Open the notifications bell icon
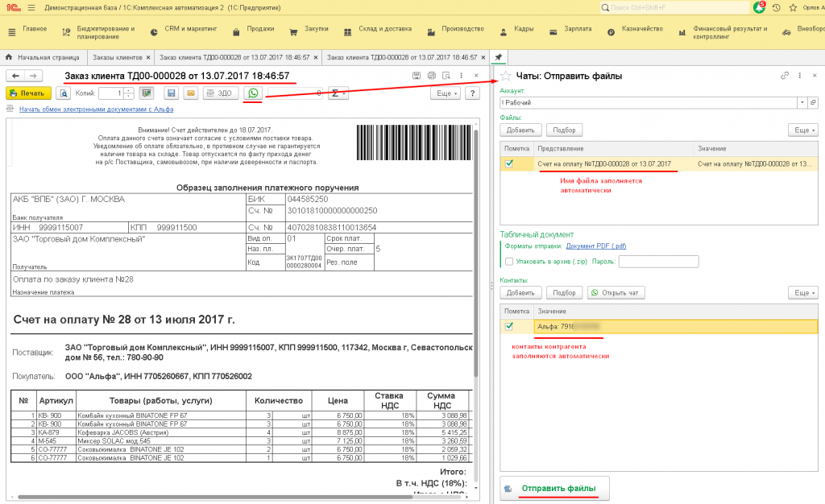825x504 pixels. pyautogui.click(x=759, y=7)
